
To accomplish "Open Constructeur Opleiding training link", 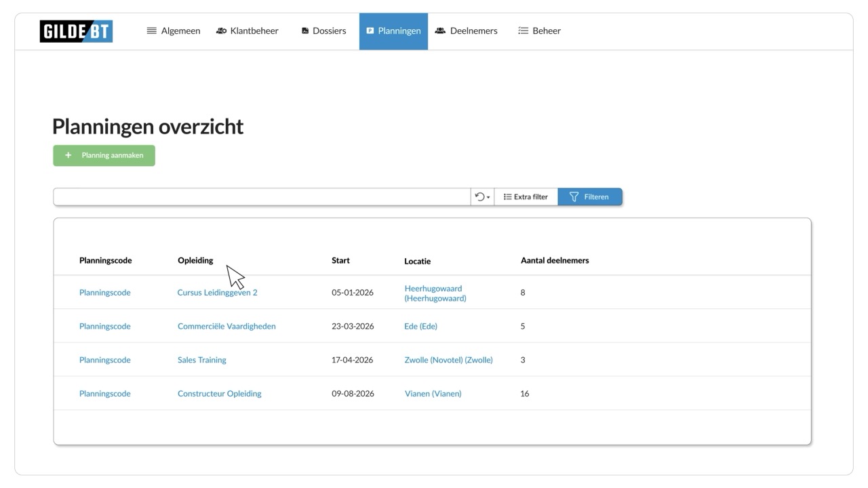I will click(220, 394).
